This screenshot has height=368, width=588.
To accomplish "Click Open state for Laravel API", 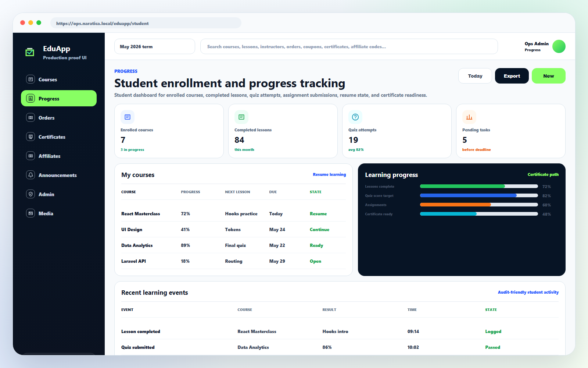I will click(315, 261).
